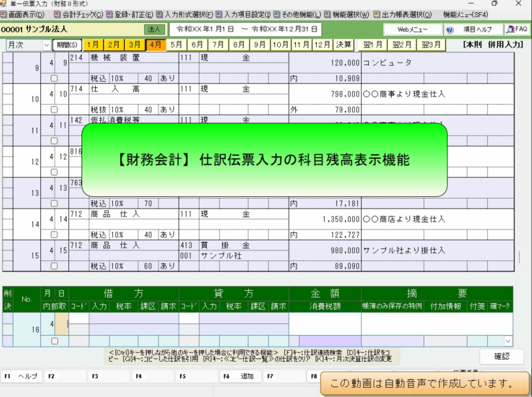Click the 入力形式選択 menu icon

click(160, 14)
